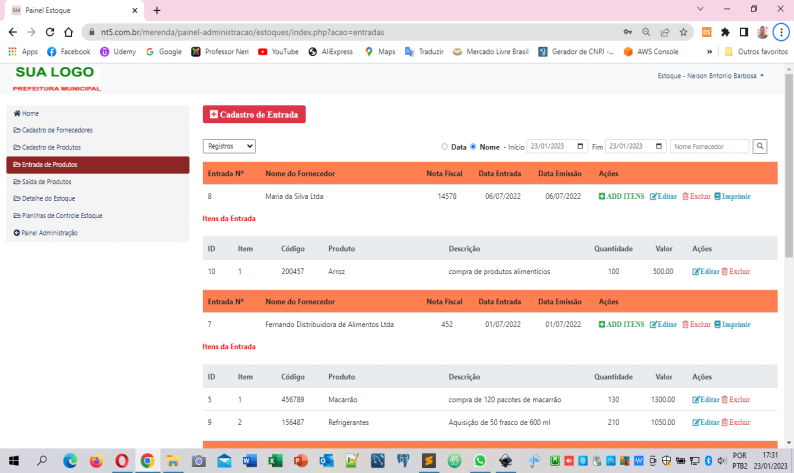This screenshot has width=794, height=473.
Task: Bookmark this page with star icon
Action: (683, 32)
